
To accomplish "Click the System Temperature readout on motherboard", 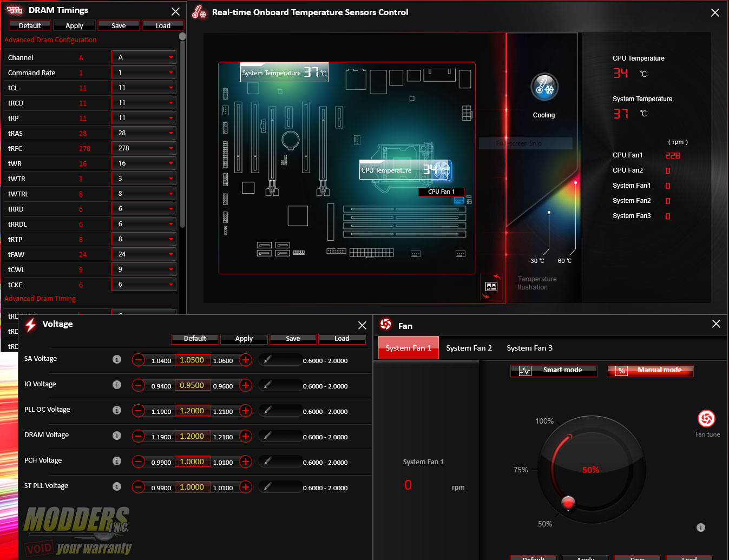I will (x=285, y=73).
